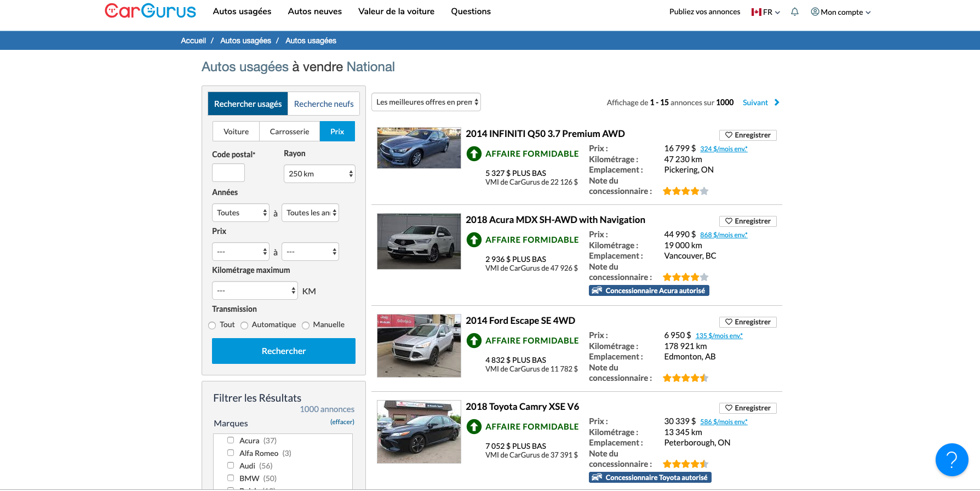Open the Rayon 250 km dropdown
Screen dimensions: 980x491
319,174
